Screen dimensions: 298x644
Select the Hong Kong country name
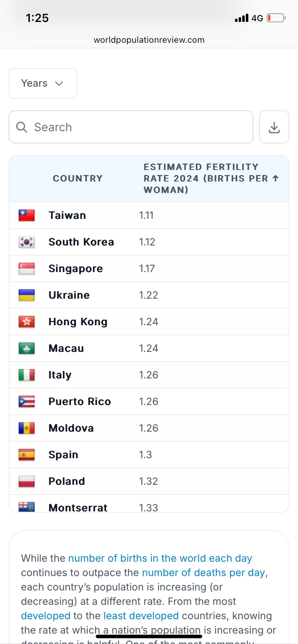pyautogui.click(x=78, y=322)
